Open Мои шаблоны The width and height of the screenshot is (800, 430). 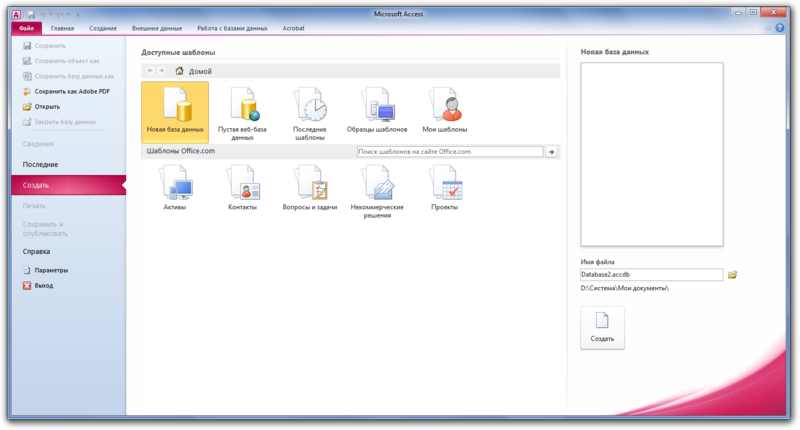444,110
